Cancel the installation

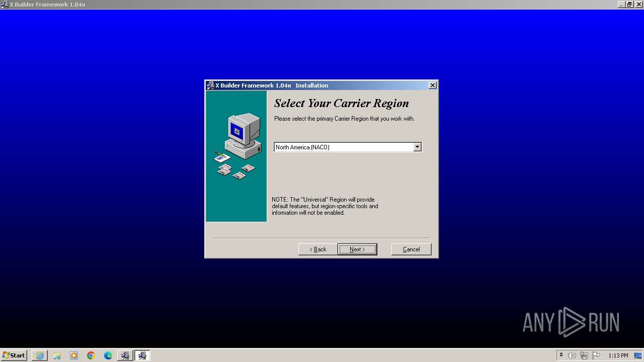pyautogui.click(x=411, y=249)
